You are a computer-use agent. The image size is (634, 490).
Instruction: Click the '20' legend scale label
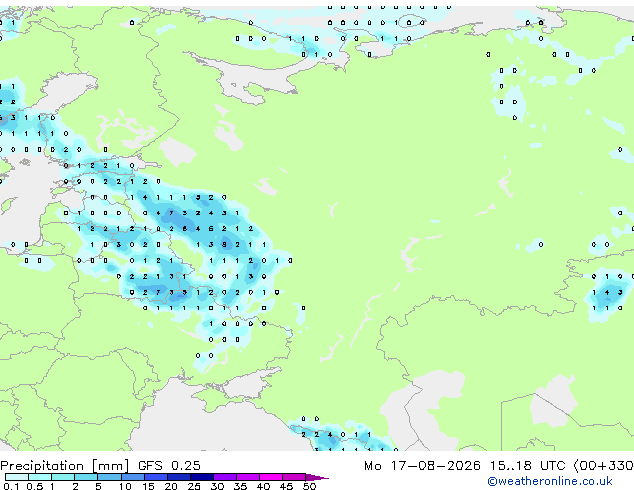click(171, 486)
